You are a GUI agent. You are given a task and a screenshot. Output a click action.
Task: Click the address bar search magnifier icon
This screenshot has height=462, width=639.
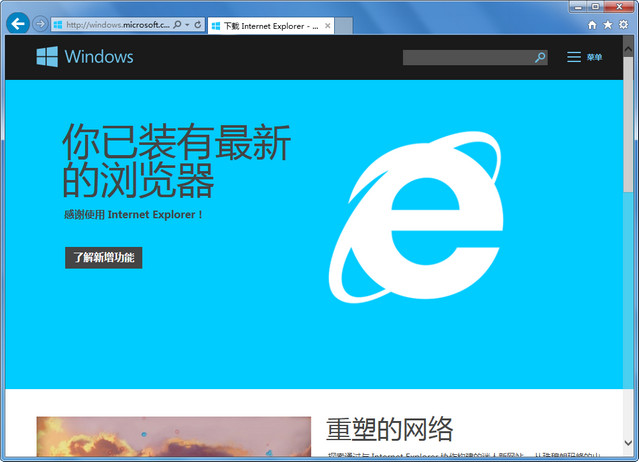pos(177,24)
